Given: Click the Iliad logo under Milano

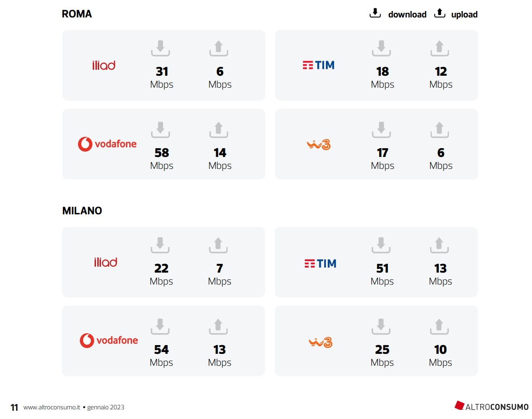Looking at the screenshot, I should click(105, 262).
